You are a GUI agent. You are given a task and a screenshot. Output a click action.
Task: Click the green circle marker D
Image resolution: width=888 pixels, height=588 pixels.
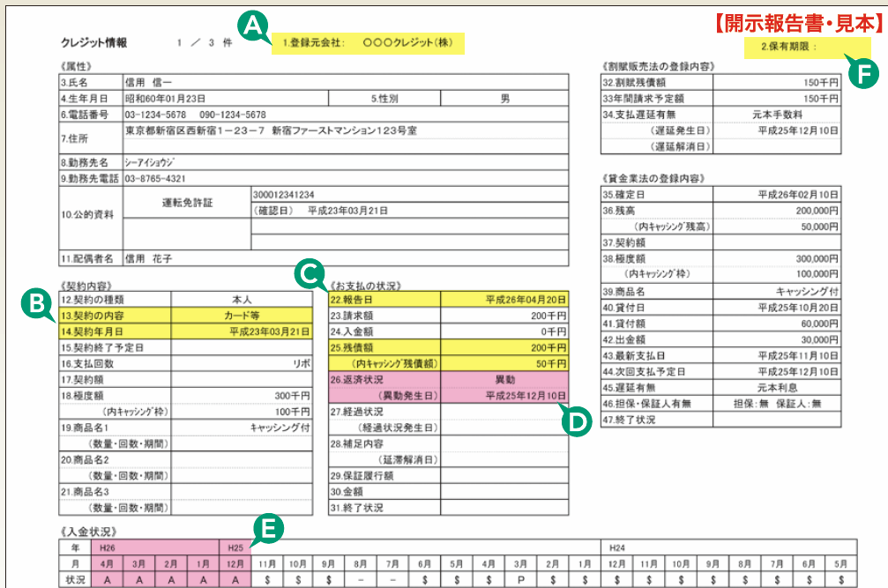pos(577,421)
